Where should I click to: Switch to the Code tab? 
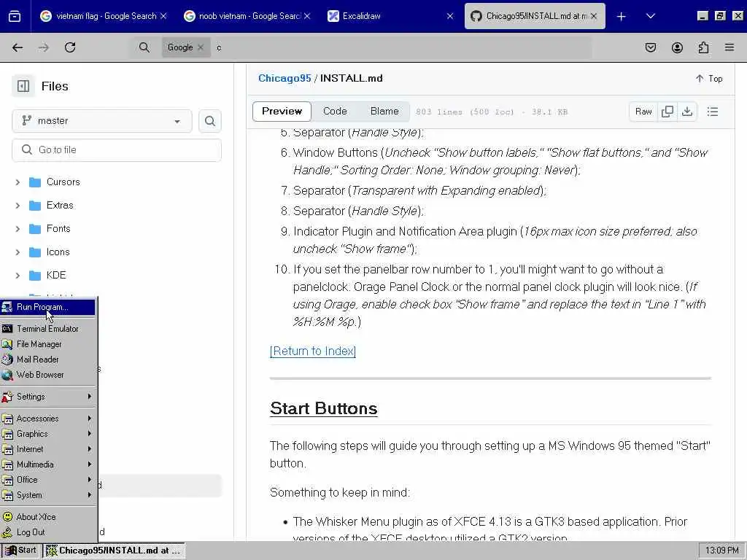pos(335,112)
